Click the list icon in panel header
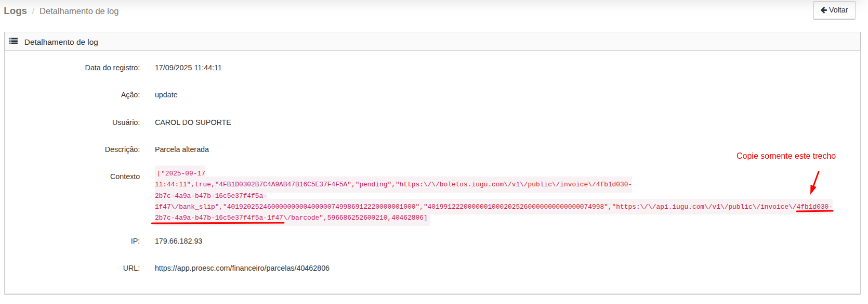The width and height of the screenshot is (868, 304). (x=14, y=42)
